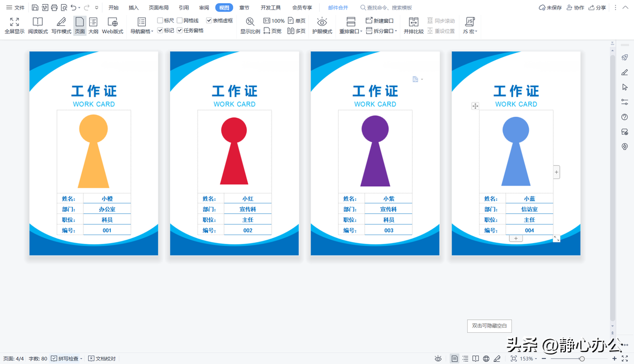Click the 字数: 80 word count in status bar
The height and width of the screenshot is (364, 634).
pos(38,359)
